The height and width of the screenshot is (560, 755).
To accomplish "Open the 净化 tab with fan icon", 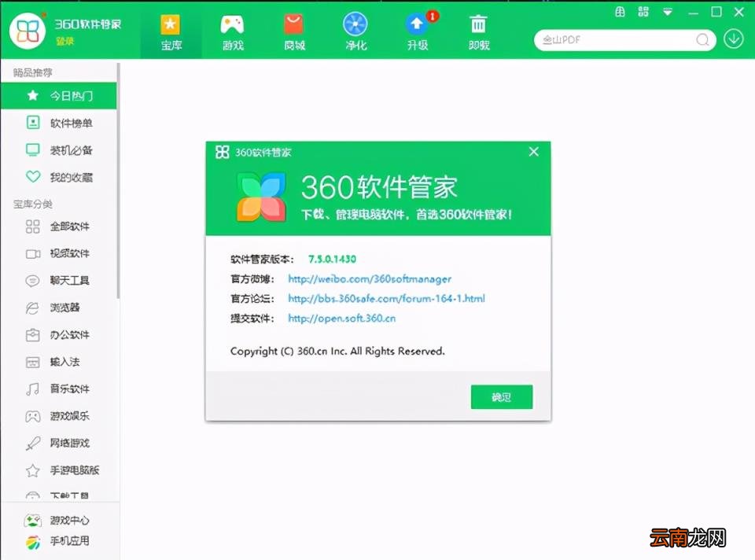I will point(355,33).
